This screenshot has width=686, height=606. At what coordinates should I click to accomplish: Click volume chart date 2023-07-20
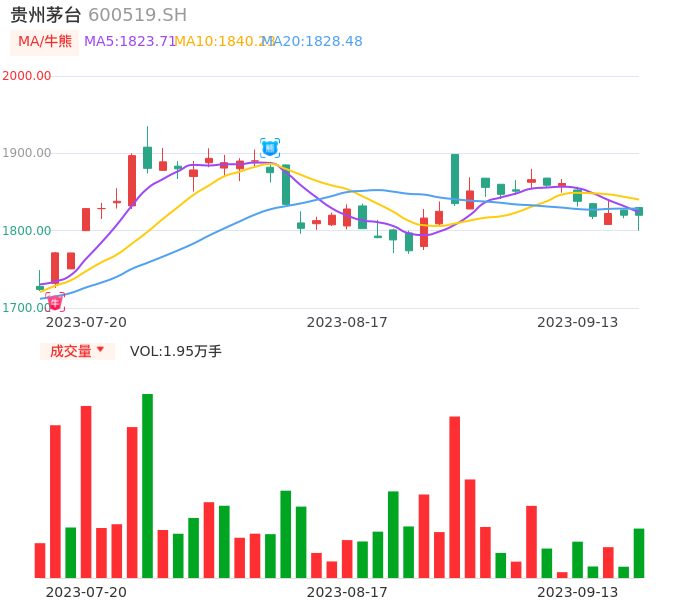click(86, 592)
